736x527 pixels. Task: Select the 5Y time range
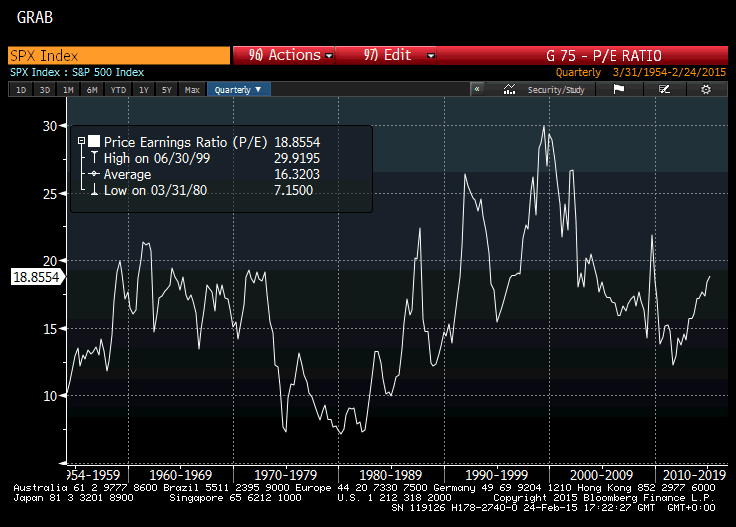click(168, 89)
